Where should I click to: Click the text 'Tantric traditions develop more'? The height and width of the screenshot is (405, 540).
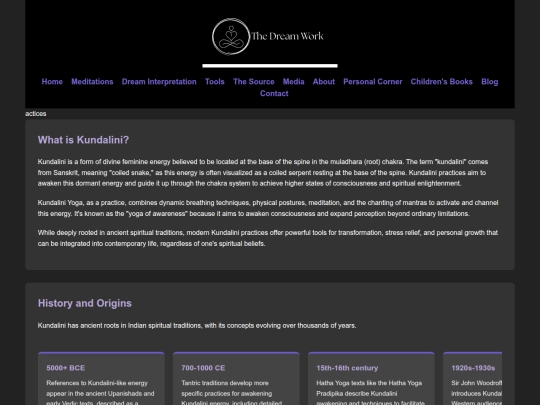(225, 383)
